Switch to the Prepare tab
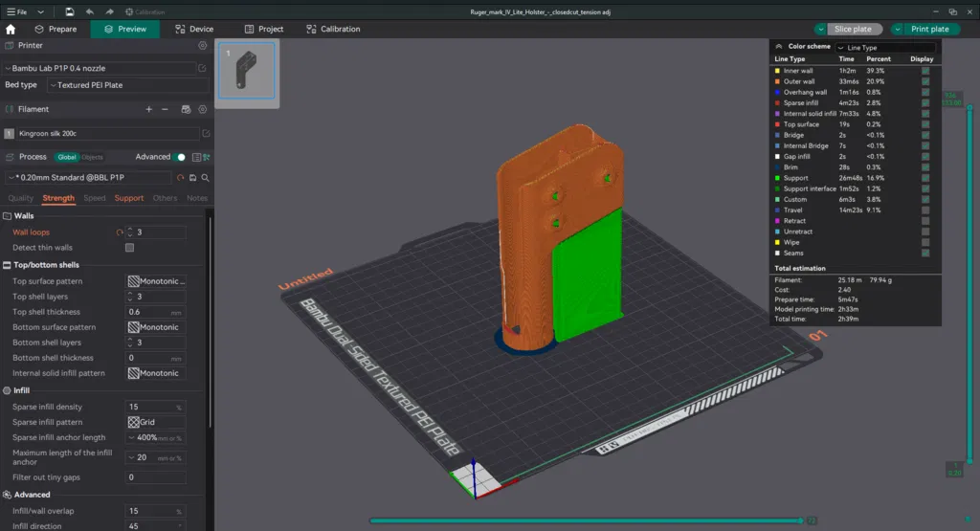 56,30
